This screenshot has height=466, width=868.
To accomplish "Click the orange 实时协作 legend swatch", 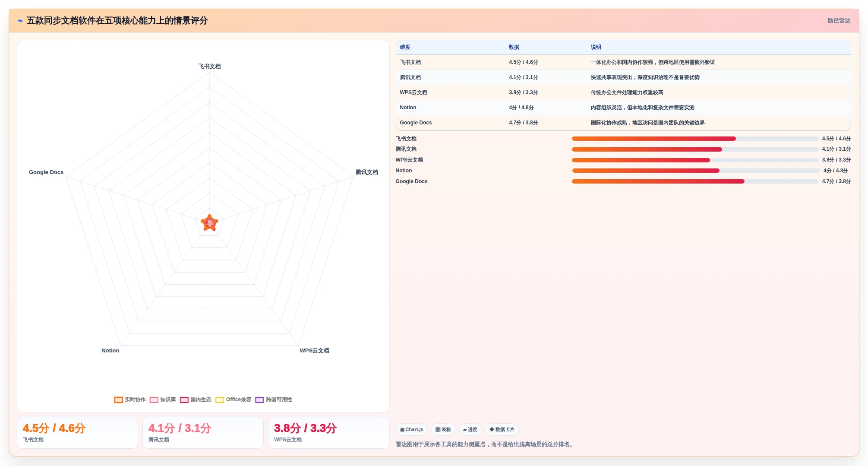I will coord(119,399).
